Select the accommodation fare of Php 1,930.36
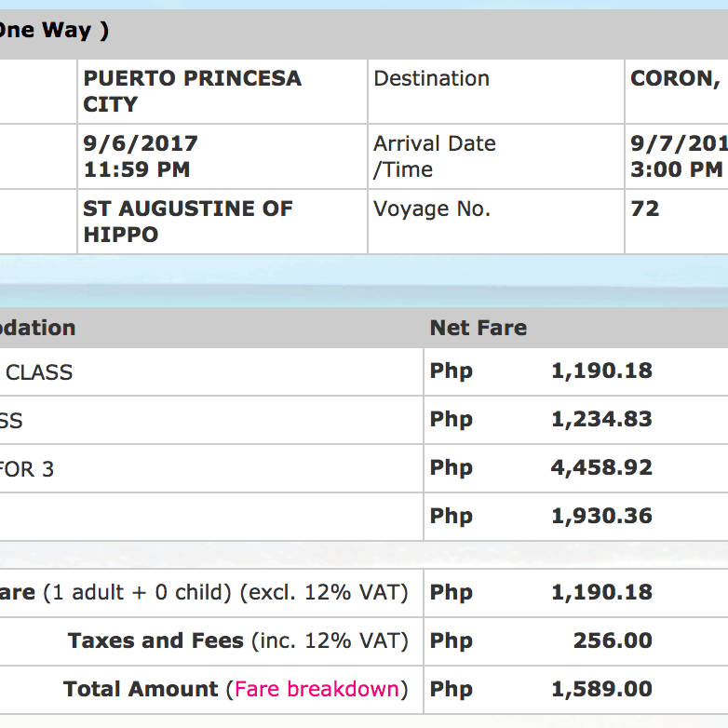 click(x=601, y=517)
